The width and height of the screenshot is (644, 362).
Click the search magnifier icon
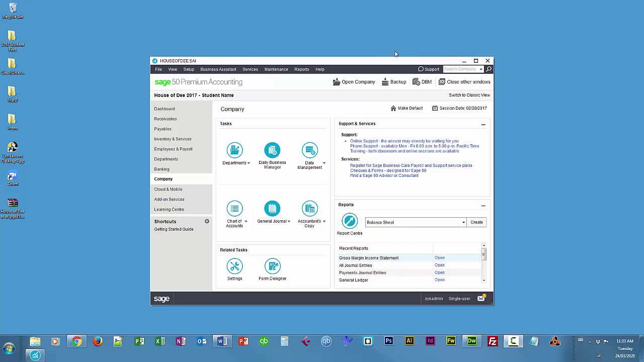click(489, 69)
